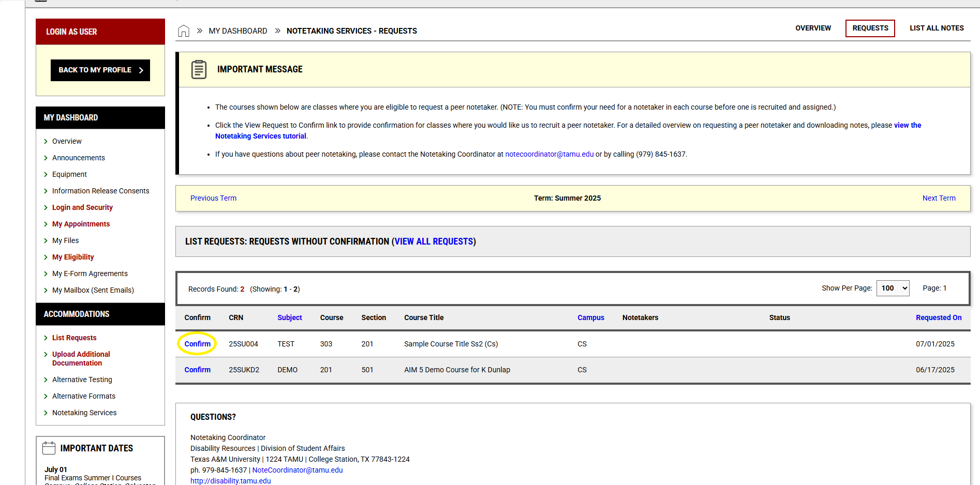Click notecoordinator@tamu.edu in Important Message
The height and width of the screenshot is (485, 980).
pos(550,154)
